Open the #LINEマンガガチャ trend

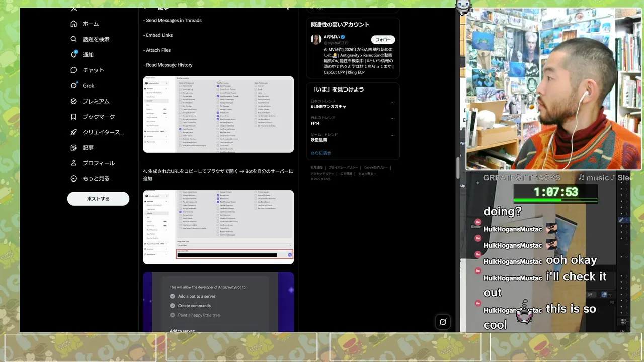click(x=329, y=107)
